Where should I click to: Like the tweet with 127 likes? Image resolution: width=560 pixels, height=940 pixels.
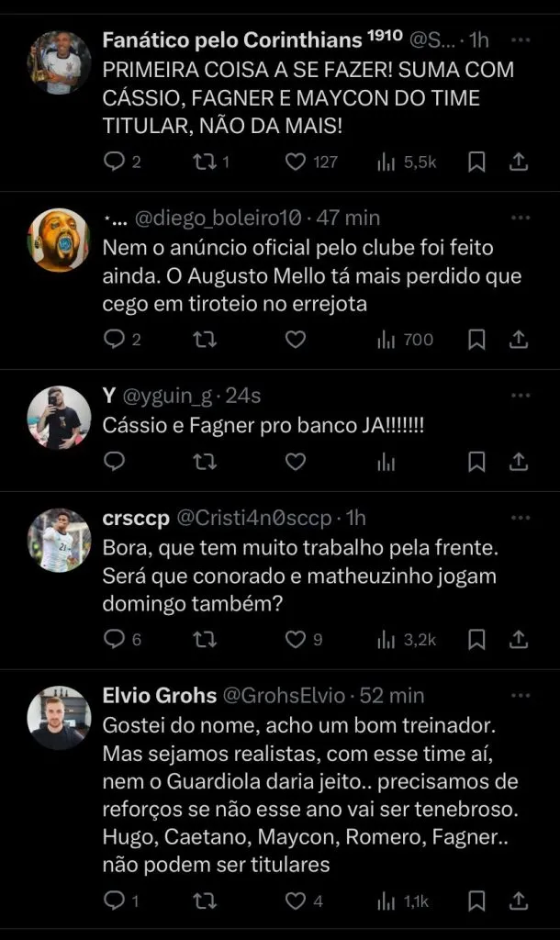[x=295, y=162]
